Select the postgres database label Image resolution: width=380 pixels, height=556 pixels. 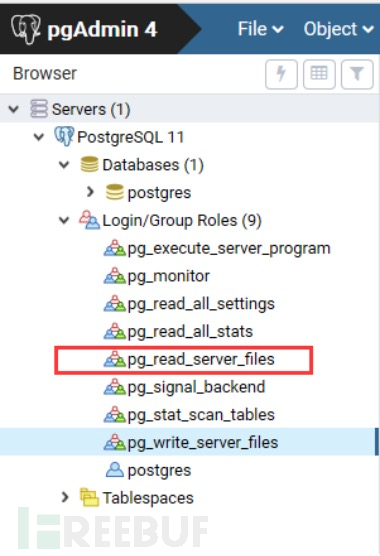159,193
